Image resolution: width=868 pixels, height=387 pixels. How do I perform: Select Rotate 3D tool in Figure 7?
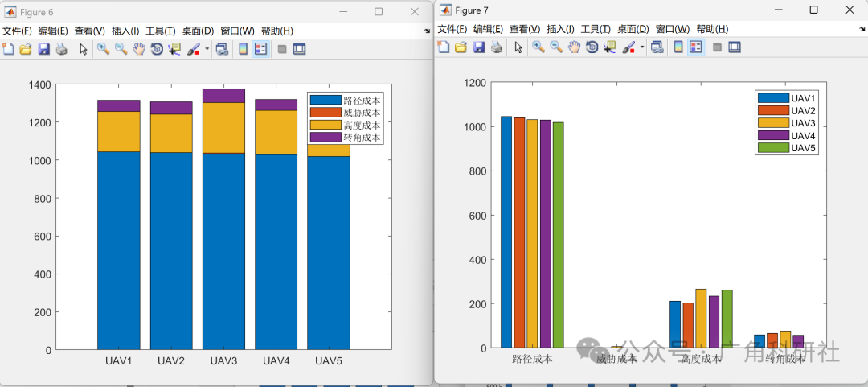point(592,47)
